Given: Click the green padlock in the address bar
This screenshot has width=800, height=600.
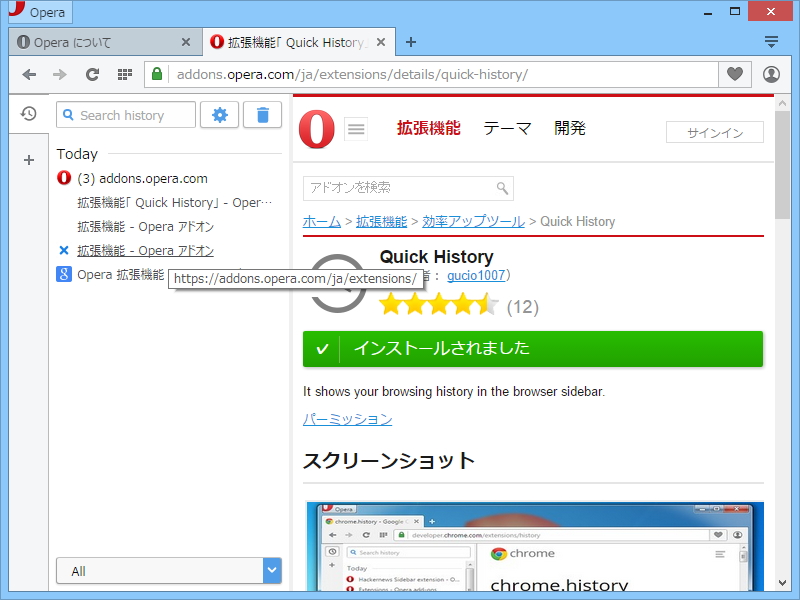Looking at the screenshot, I should (156, 74).
